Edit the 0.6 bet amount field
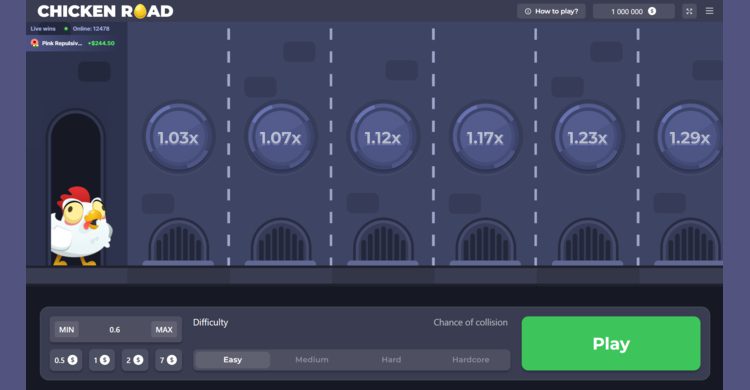 coord(115,329)
